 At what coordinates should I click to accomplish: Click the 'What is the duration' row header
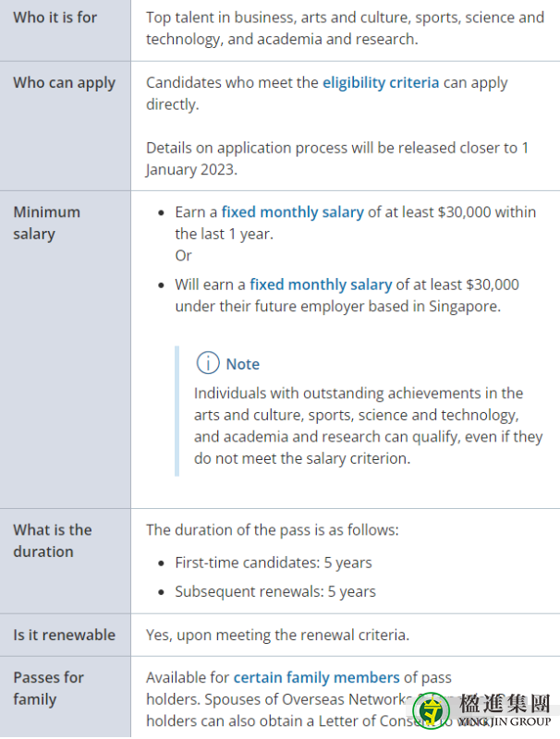pyautogui.click(x=53, y=540)
